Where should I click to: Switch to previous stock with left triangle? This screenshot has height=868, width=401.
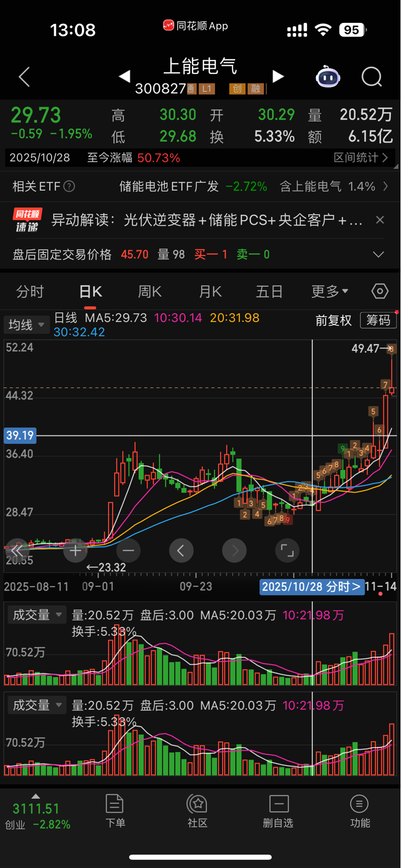pyautogui.click(x=124, y=77)
